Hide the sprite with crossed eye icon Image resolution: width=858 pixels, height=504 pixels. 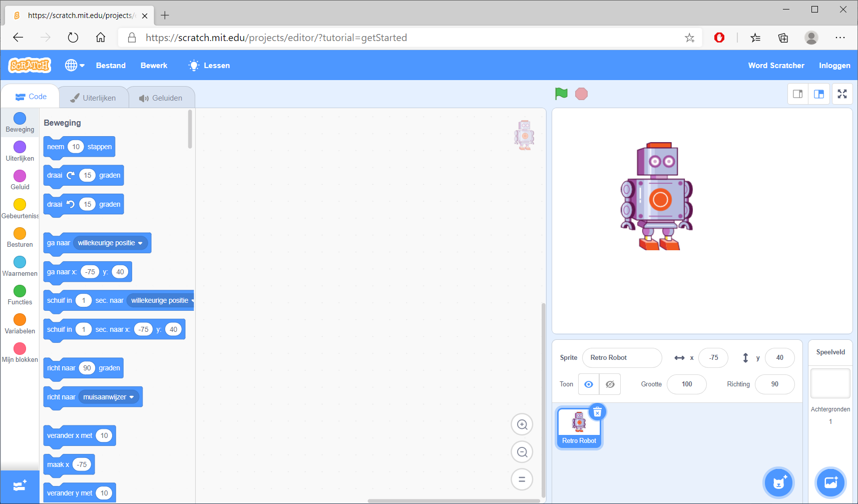coord(610,384)
